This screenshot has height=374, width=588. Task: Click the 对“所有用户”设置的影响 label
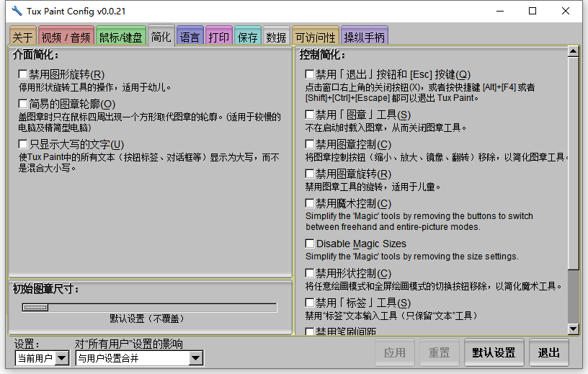point(128,344)
